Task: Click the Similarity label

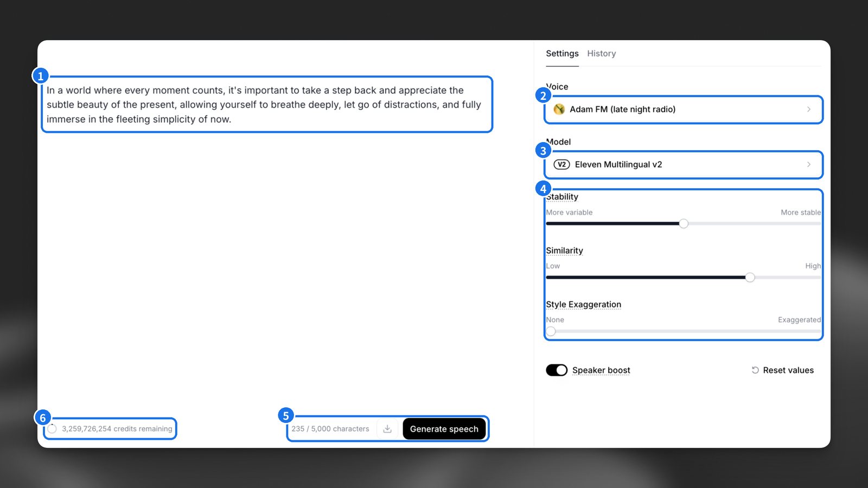Action: click(564, 251)
